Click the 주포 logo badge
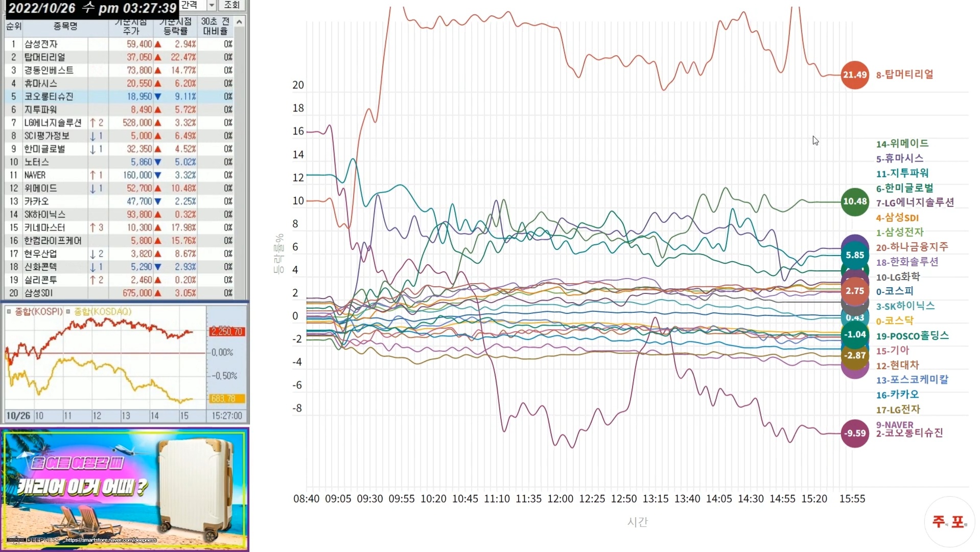980x552 pixels. click(949, 521)
